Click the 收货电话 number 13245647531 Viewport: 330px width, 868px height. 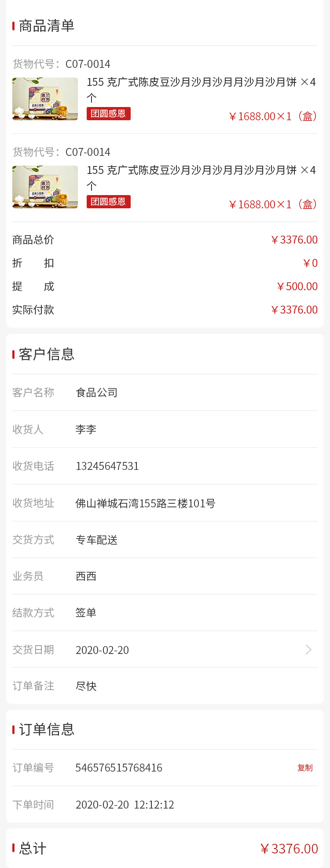(107, 466)
